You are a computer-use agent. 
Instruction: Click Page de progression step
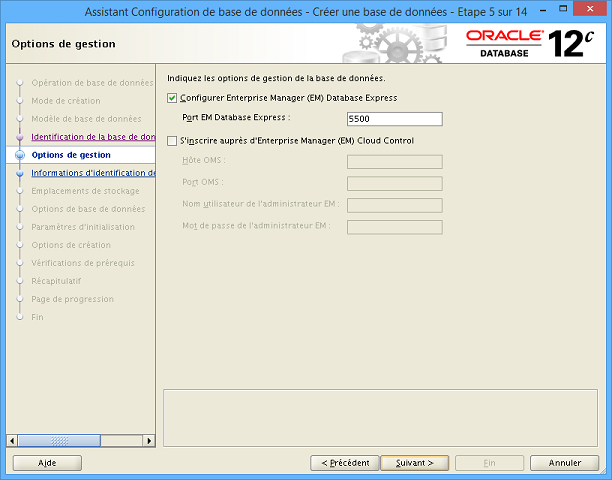pos(73,299)
